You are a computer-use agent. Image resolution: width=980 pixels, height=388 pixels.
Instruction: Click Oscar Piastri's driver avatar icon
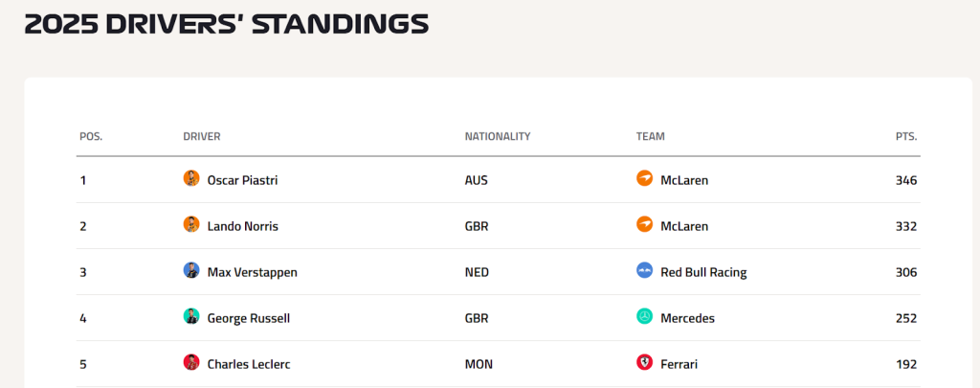coord(191,179)
